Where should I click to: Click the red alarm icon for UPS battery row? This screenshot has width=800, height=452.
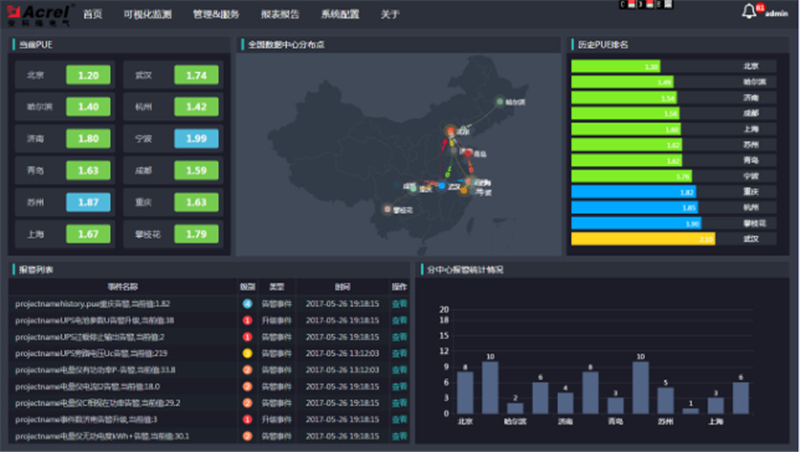(246, 320)
